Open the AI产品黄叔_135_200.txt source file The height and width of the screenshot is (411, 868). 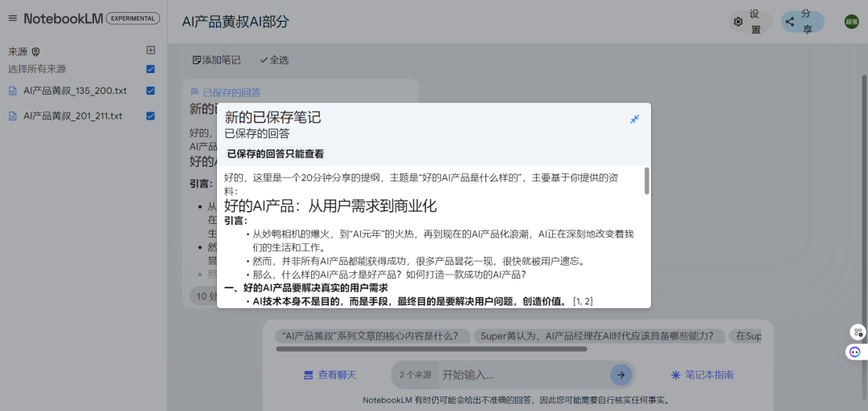tap(75, 91)
